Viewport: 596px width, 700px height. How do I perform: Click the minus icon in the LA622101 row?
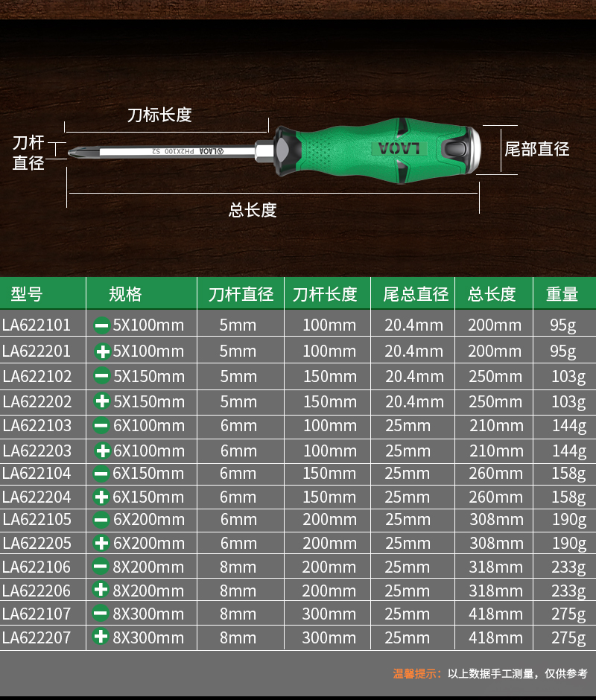[101, 325]
